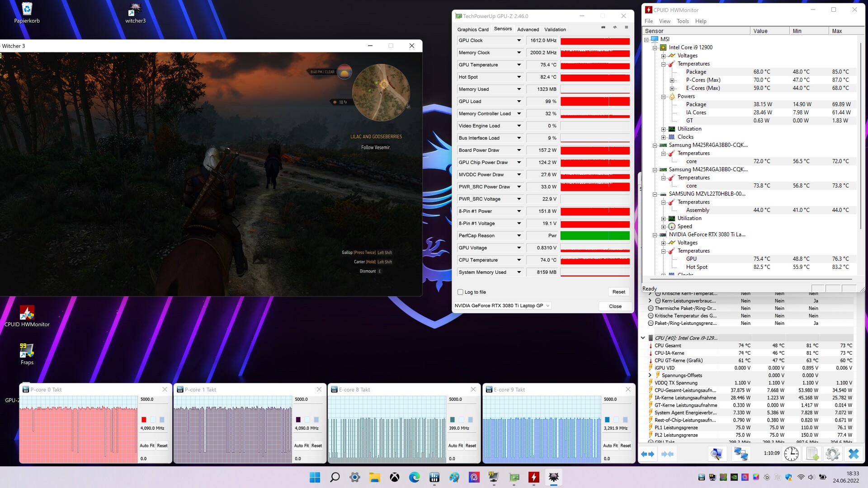Screen dimensions: 868x488
Task: Open HWMonitor Help menu
Action: (701, 21)
